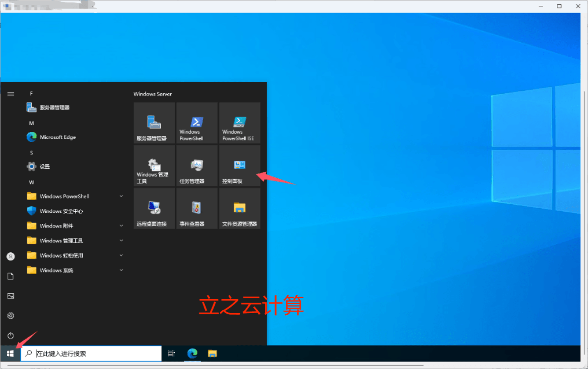Screen dimensions: 588x369
Task: Open the Windows PowerShell ISE tile
Action: [240, 123]
